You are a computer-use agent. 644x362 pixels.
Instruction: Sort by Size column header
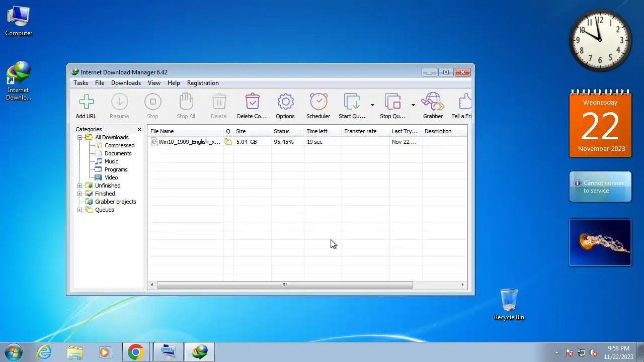[253, 131]
